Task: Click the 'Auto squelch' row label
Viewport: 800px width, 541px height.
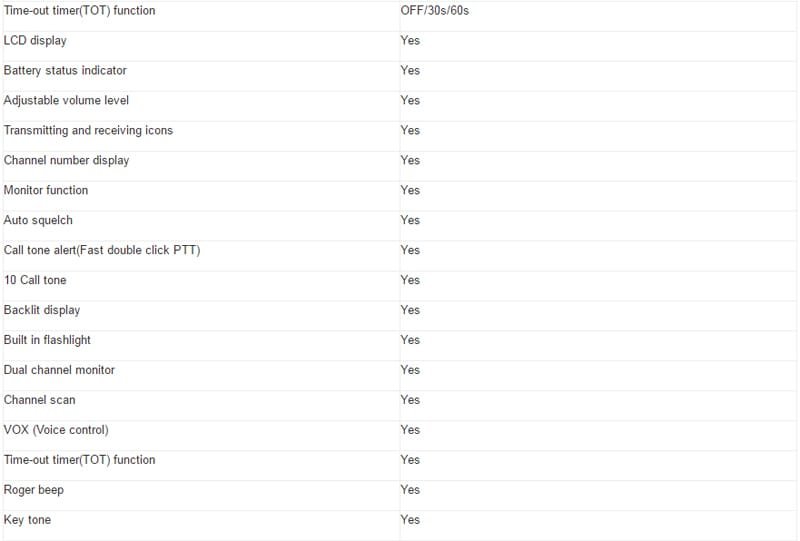Action: tap(38, 220)
